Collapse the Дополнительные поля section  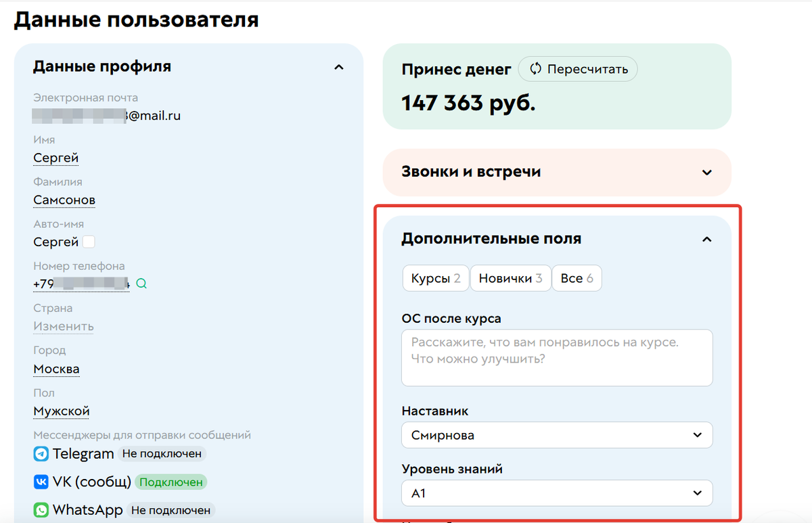point(706,239)
